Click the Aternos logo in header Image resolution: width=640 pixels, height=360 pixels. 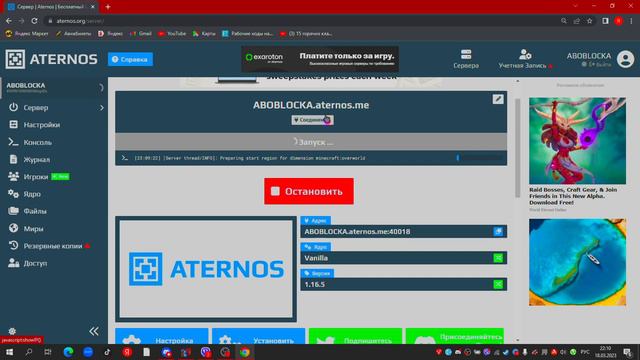coord(51,59)
